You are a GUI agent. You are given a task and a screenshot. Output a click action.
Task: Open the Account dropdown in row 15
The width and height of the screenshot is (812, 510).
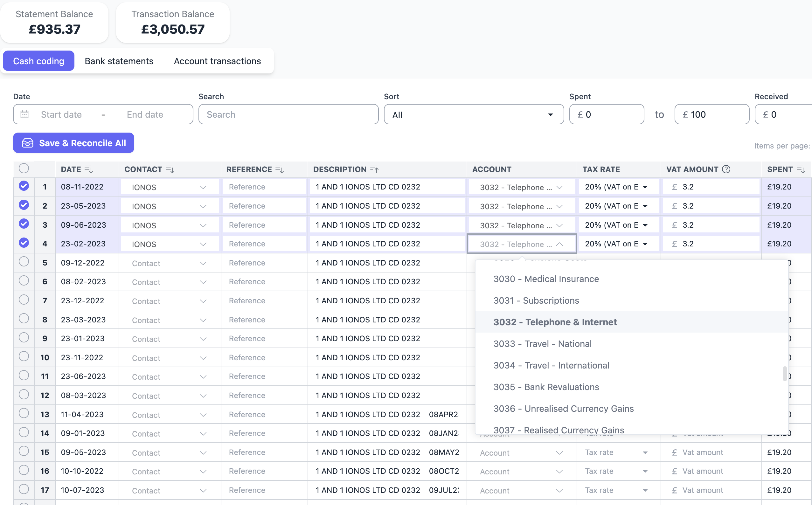coord(521,453)
